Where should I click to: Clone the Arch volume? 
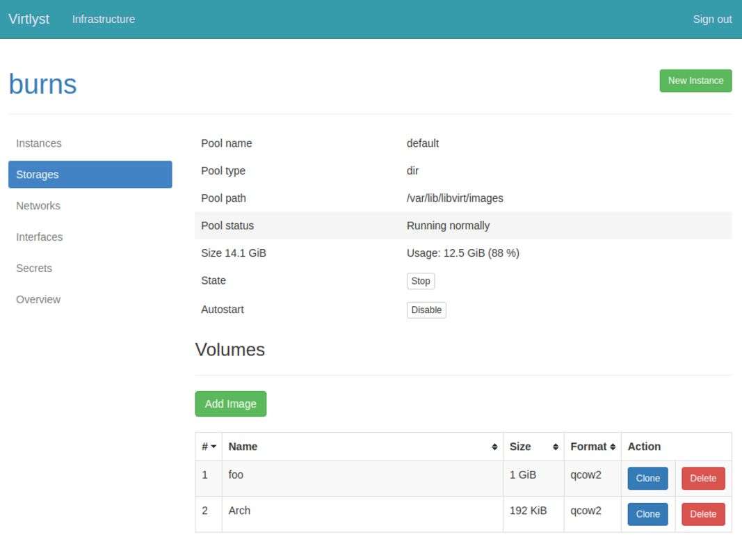pos(647,514)
